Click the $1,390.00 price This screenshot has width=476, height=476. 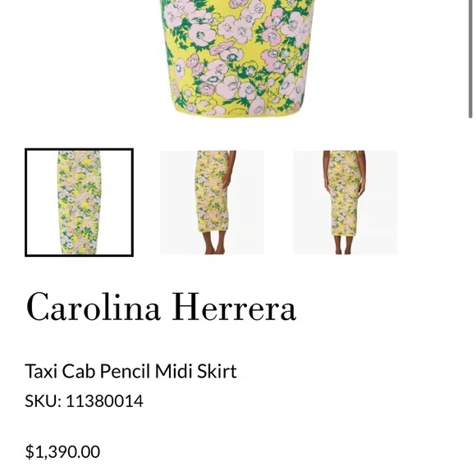coord(62,451)
